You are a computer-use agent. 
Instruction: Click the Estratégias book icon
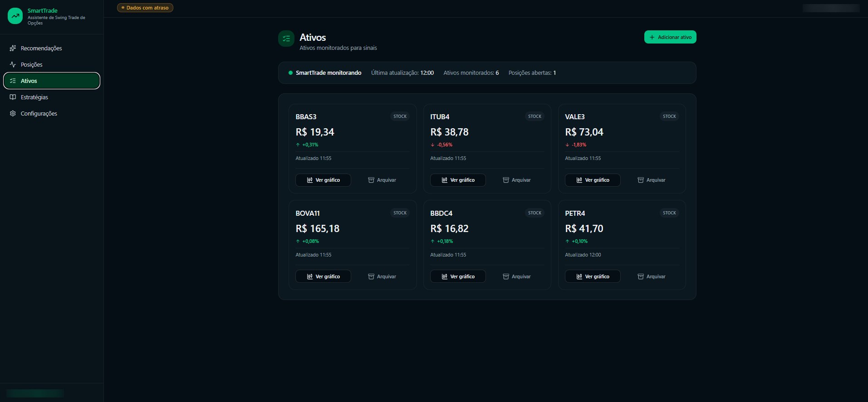click(x=13, y=97)
